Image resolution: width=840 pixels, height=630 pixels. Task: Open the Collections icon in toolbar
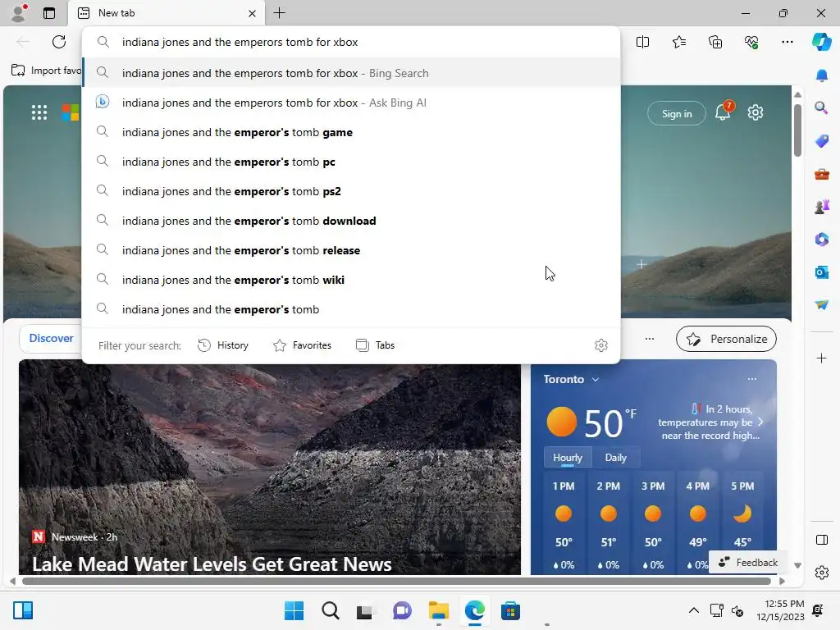[x=715, y=42]
